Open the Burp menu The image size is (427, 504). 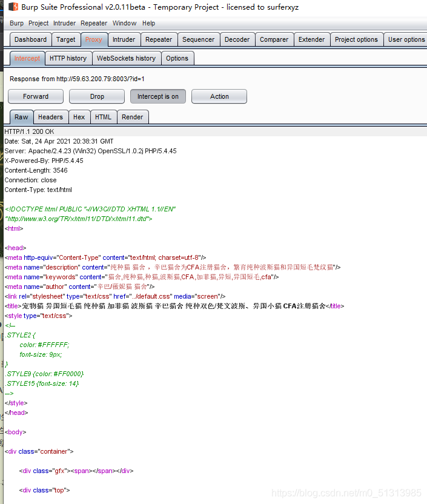click(x=17, y=23)
